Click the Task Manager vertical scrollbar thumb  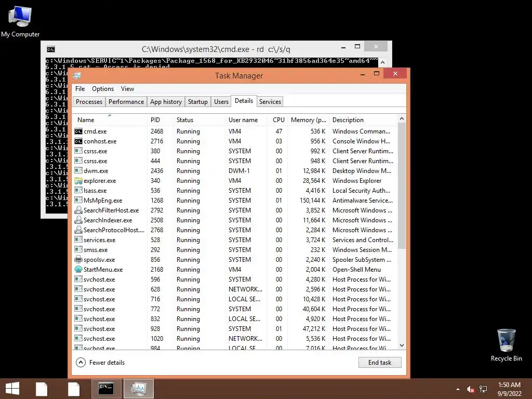(x=402, y=185)
